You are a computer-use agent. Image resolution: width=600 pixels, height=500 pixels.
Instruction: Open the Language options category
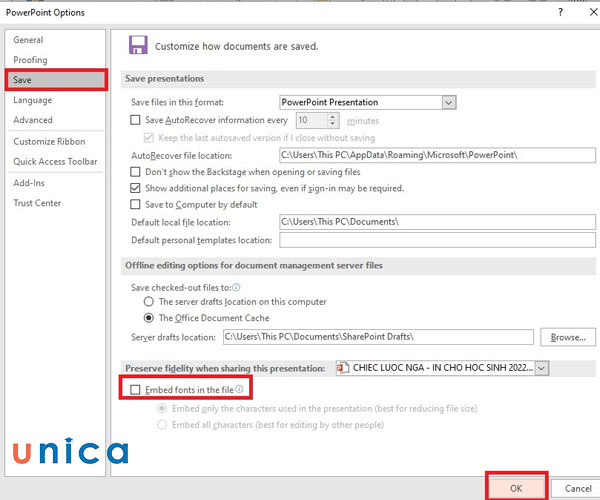pos(33,100)
